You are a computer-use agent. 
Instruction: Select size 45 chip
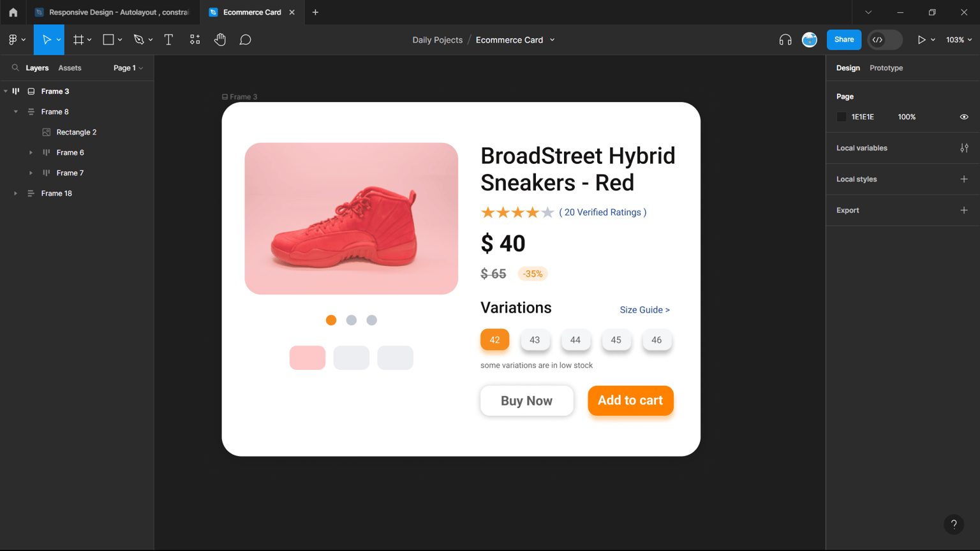616,340
